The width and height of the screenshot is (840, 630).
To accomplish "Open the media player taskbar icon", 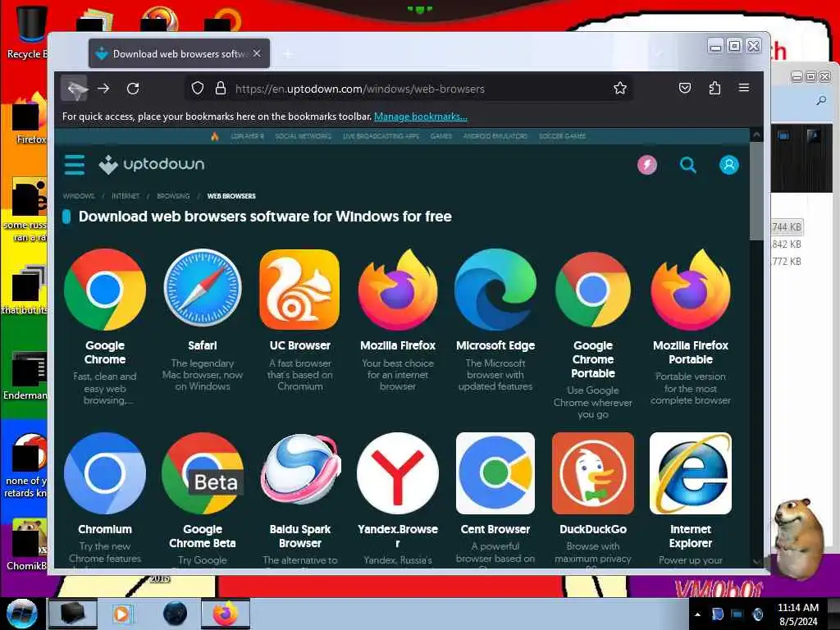I will click(122, 614).
